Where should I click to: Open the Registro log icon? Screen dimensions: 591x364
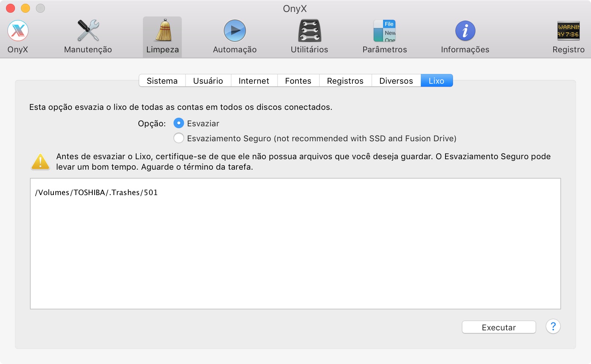[x=568, y=31]
